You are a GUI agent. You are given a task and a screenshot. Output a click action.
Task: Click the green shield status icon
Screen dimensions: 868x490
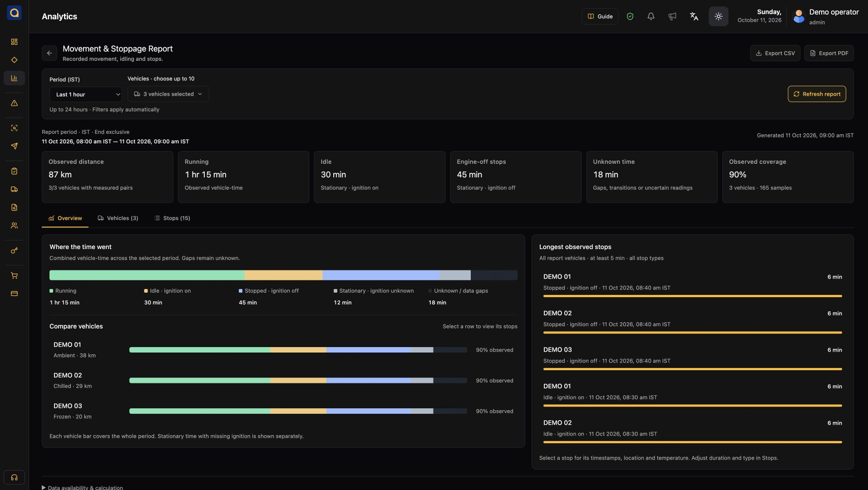click(x=630, y=16)
